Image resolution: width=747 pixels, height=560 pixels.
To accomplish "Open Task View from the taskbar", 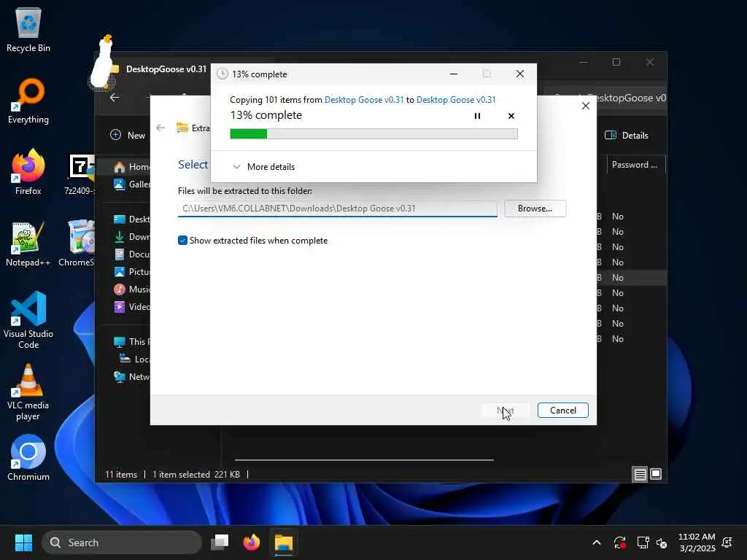I will [220, 542].
